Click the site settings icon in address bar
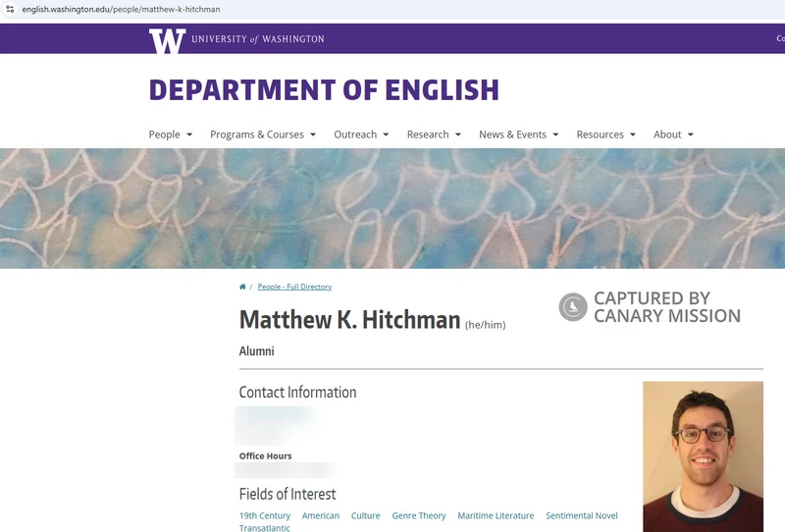785x532 pixels. [x=10, y=9]
